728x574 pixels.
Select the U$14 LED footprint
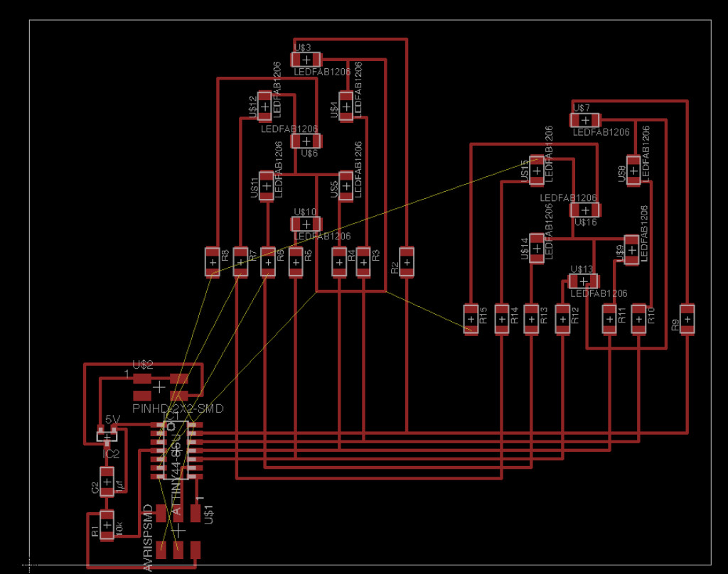[537, 248]
